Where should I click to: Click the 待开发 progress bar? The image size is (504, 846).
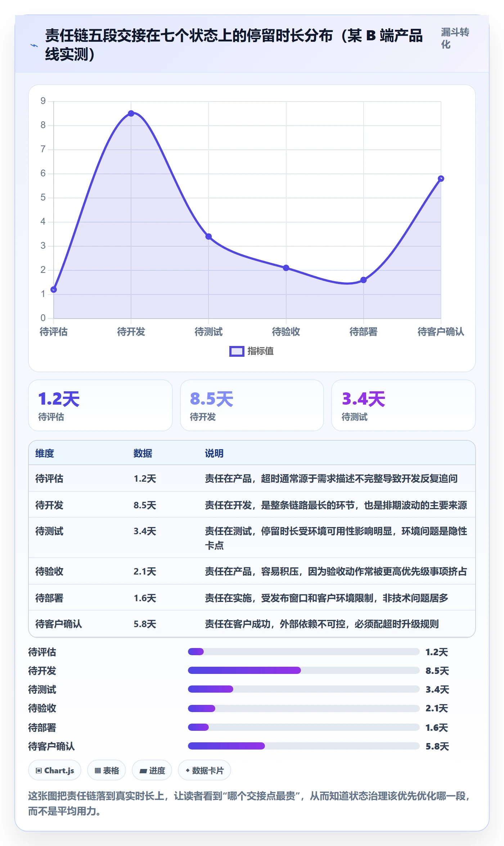tap(303, 670)
